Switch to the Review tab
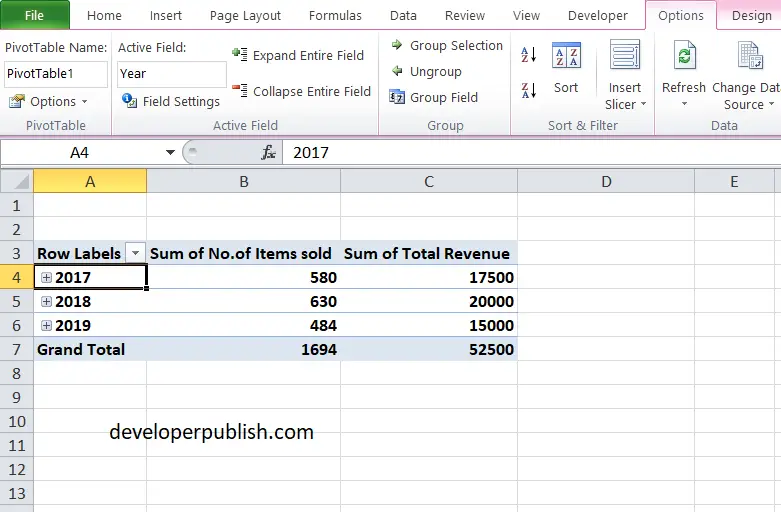The height and width of the screenshot is (512, 781). click(465, 15)
